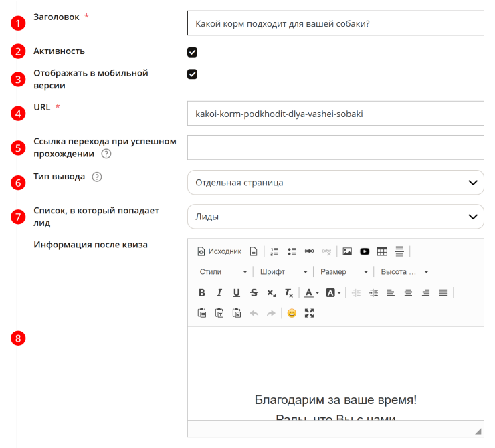This screenshot has height=448, width=495.
Task: Center the text
Action: click(x=408, y=293)
